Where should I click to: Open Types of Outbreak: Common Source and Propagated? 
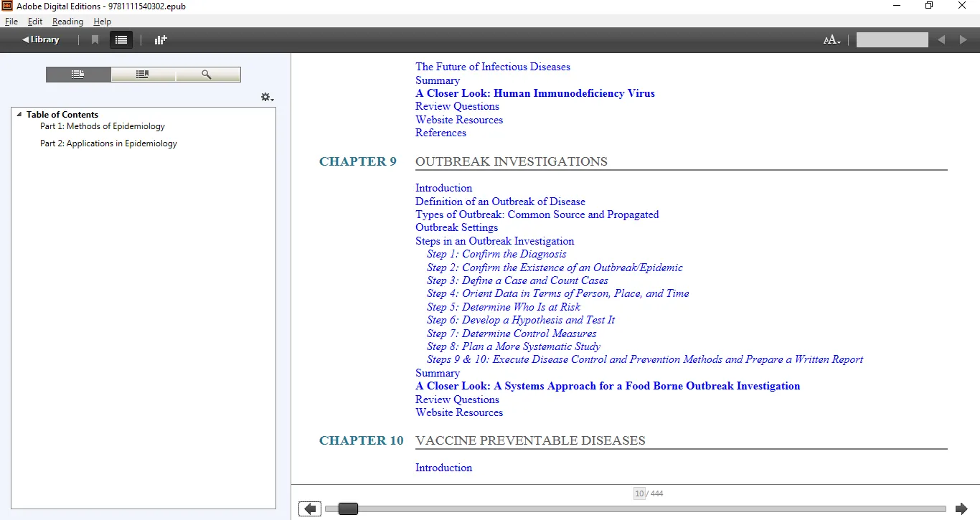coord(537,214)
